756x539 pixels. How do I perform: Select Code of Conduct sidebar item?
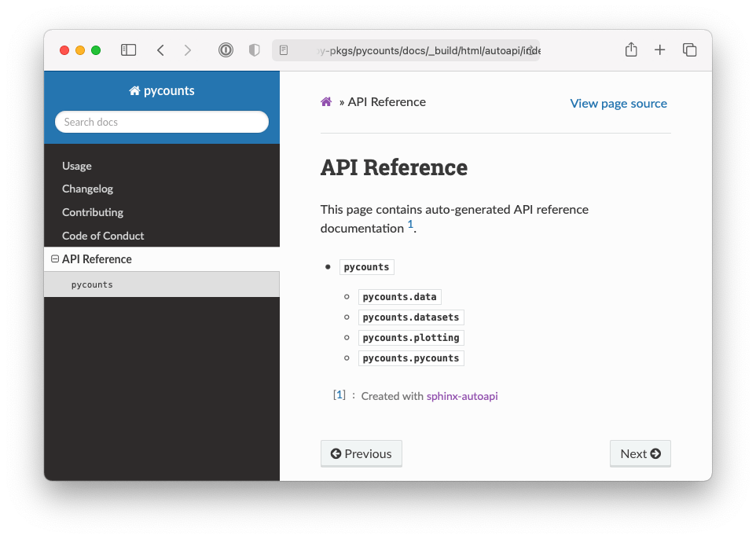coord(103,236)
